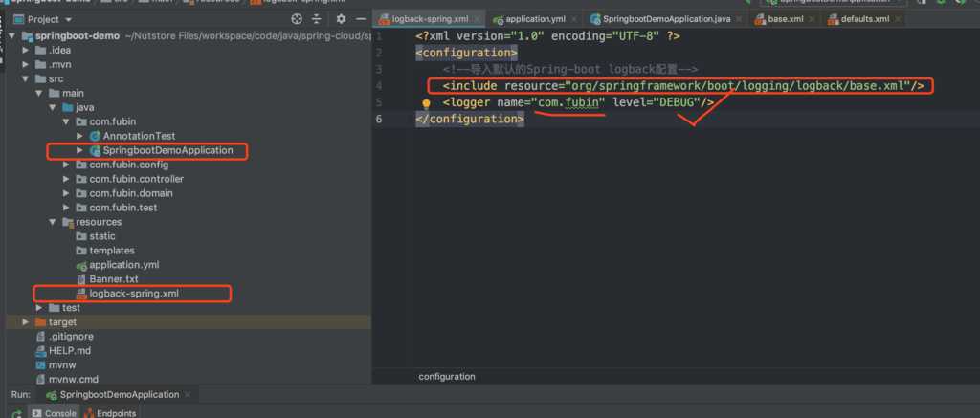Collapse the src folder

coord(26,78)
